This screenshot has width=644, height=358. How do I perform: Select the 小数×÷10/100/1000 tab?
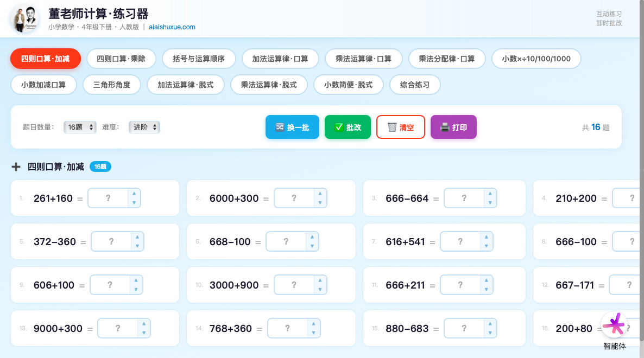click(536, 59)
